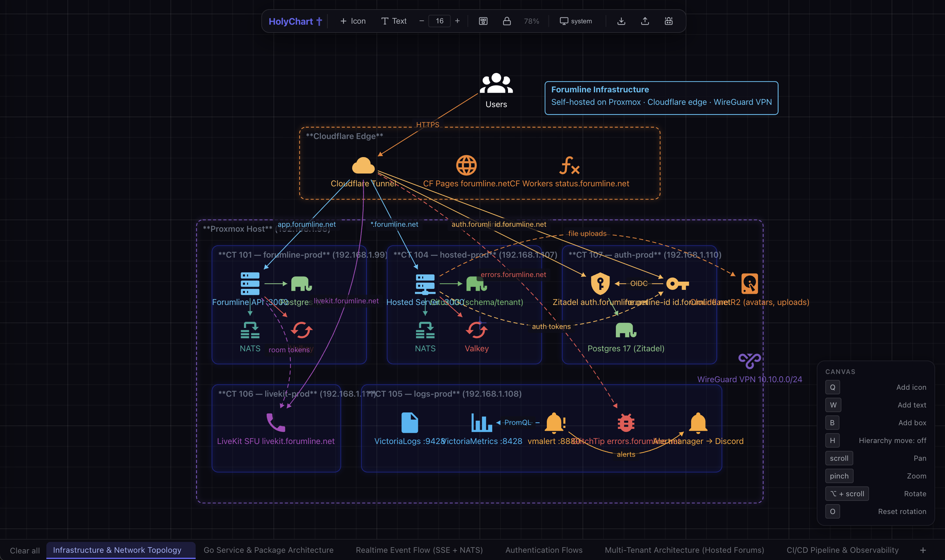Click the 78% zoom level indicator

(x=531, y=21)
